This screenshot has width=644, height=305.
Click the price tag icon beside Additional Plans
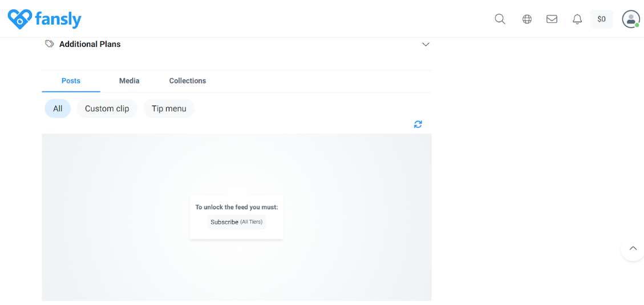[49, 44]
